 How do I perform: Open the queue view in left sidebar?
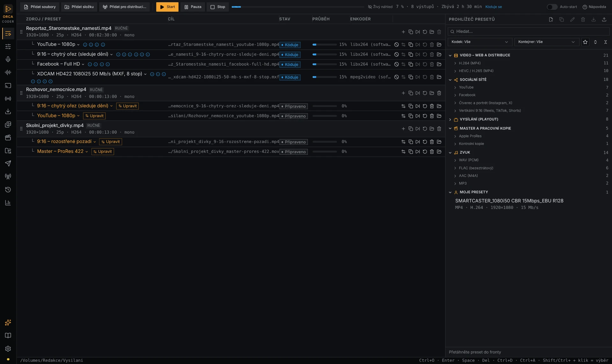click(8, 33)
